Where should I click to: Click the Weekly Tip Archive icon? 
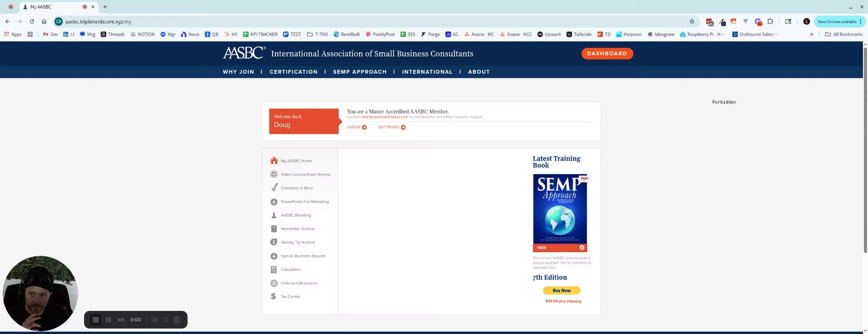click(x=274, y=242)
